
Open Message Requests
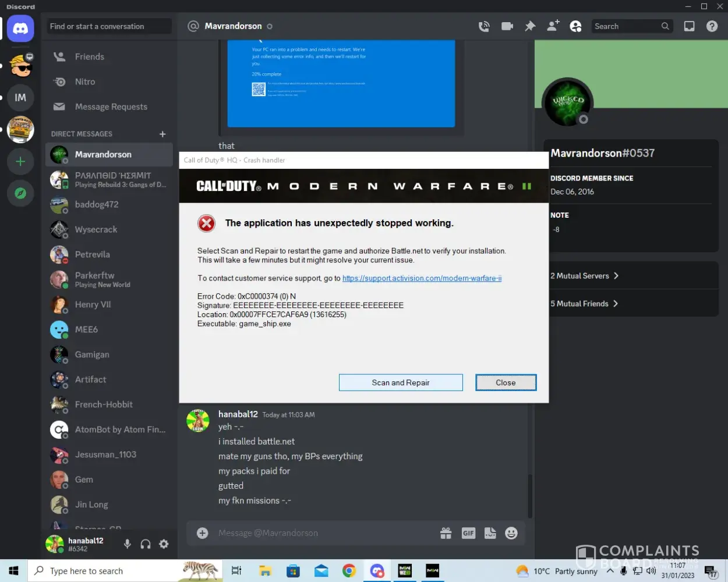111,107
